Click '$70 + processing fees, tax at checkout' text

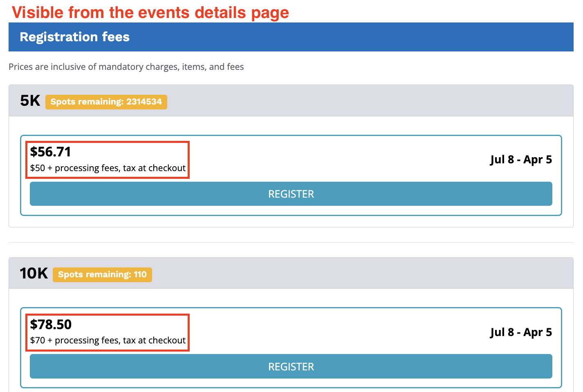[108, 341]
